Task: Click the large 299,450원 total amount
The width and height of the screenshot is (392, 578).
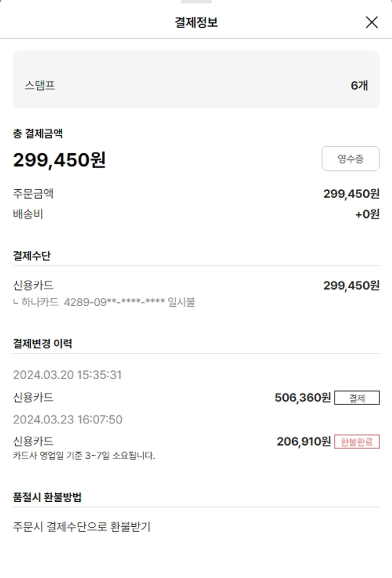Action: [59, 160]
